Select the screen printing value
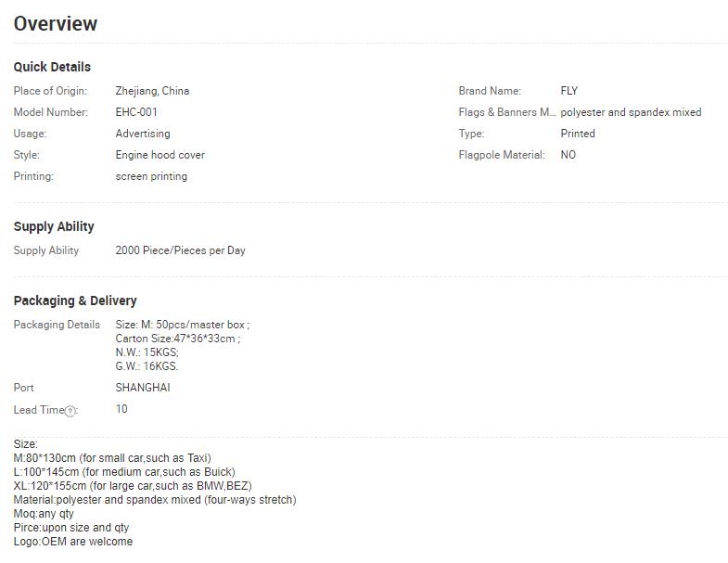Image resolution: width=728 pixels, height=563 pixels. coord(151,176)
